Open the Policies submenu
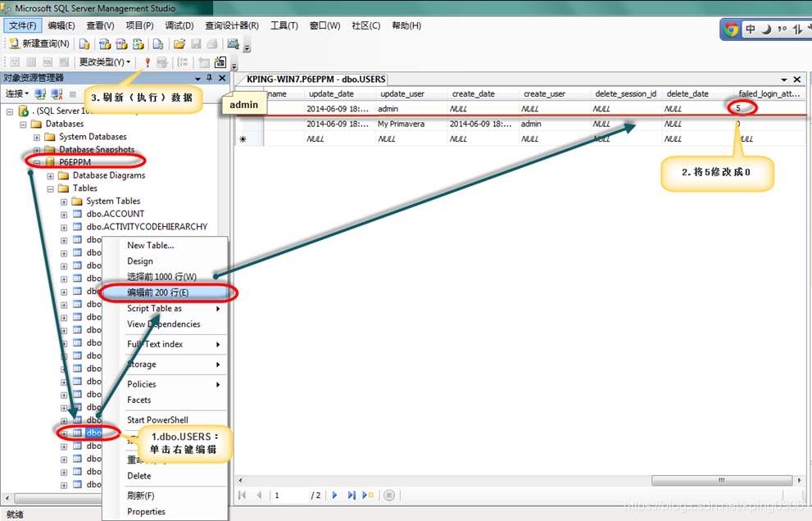 coord(165,384)
